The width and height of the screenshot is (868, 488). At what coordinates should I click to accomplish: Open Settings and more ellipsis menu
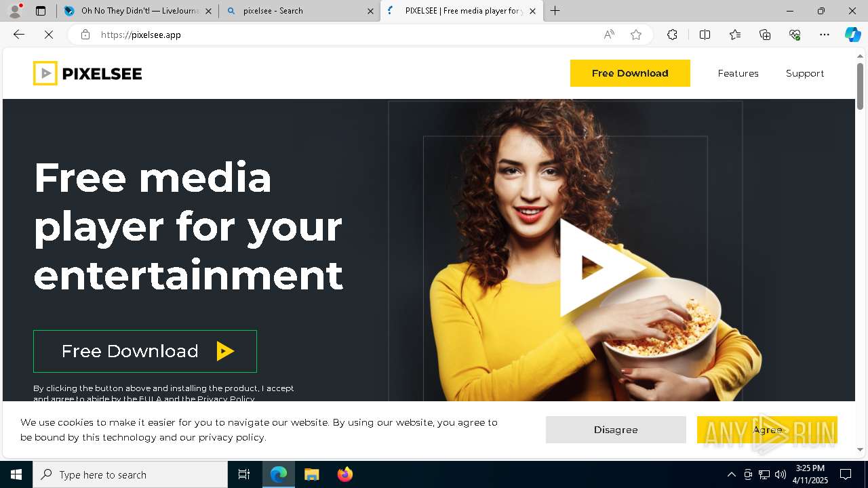[x=825, y=35]
